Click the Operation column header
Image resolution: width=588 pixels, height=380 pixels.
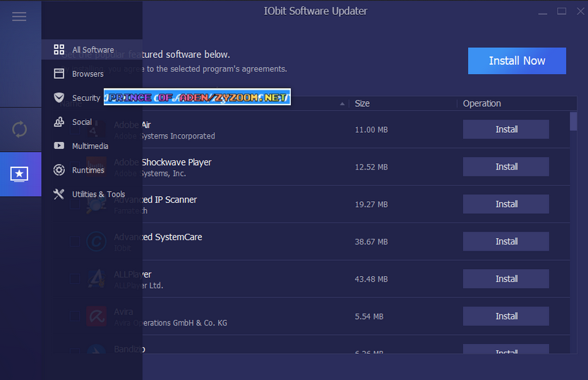point(482,104)
